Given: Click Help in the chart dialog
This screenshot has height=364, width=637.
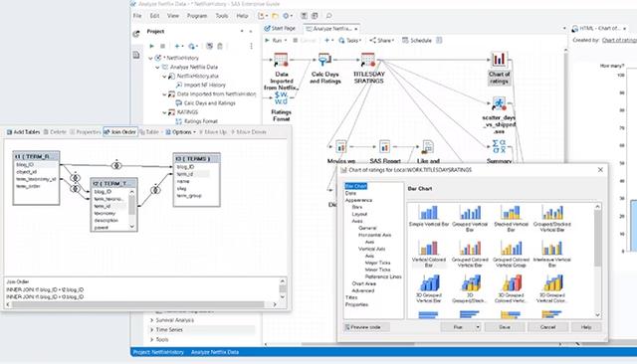Looking at the screenshot, I should [586, 327].
